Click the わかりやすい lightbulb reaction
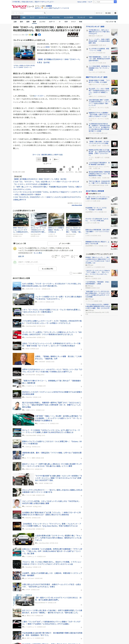129x644 pixels. pos(70,170)
